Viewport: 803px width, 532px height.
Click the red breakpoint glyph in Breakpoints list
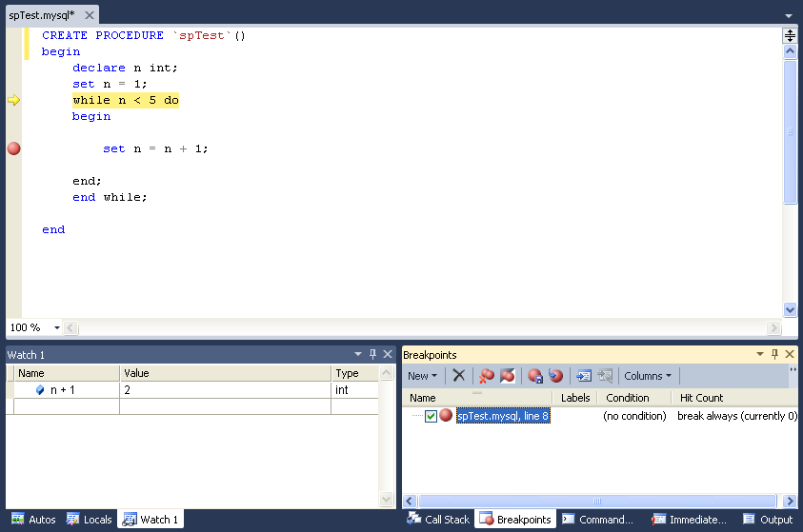coord(446,415)
